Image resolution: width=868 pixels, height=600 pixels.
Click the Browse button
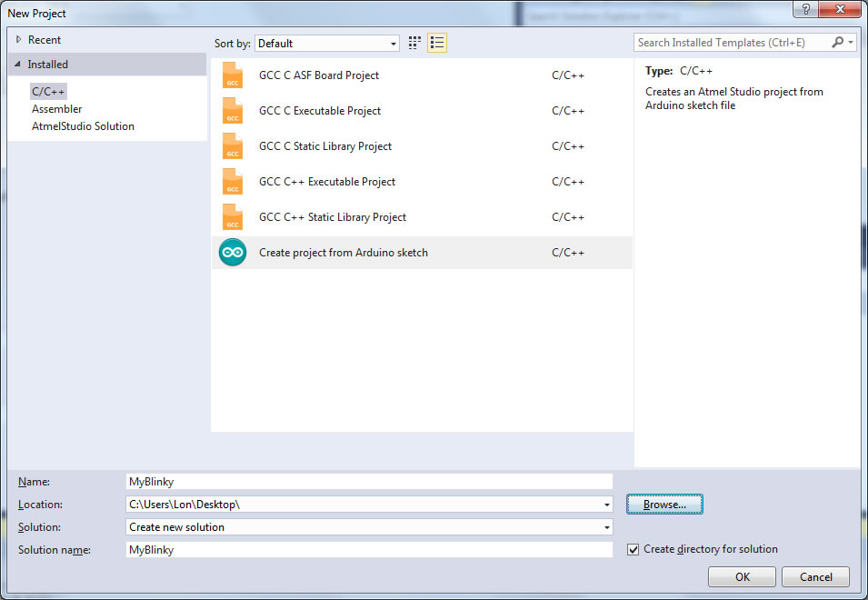coord(664,504)
